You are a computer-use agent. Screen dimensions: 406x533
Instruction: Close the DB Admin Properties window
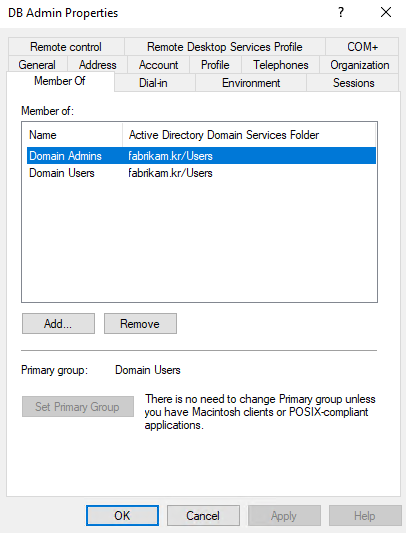386,13
